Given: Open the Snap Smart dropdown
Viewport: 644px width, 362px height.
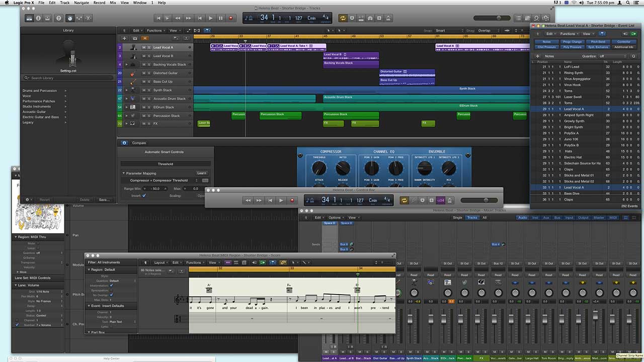Looking at the screenshot, I should (448, 31).
